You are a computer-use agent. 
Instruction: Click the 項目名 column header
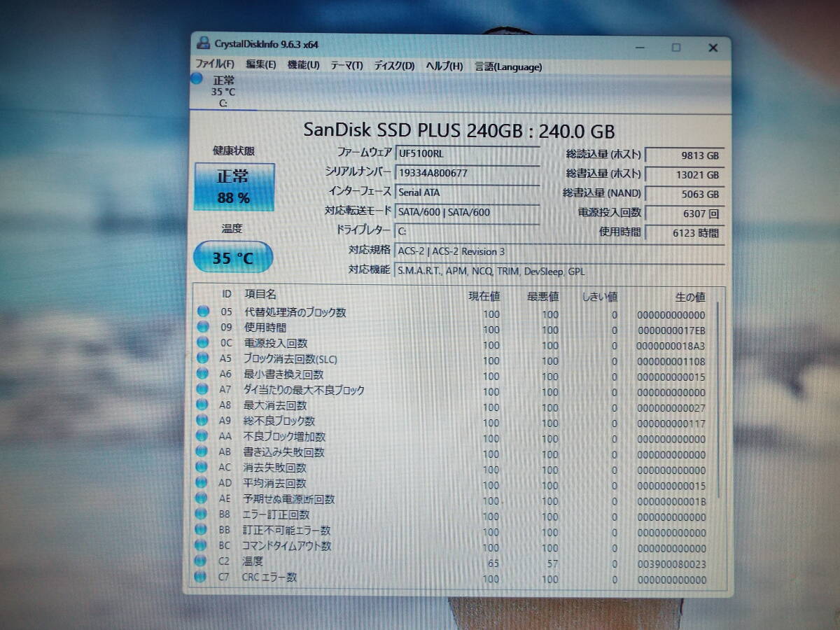click(x=260, y=295)
